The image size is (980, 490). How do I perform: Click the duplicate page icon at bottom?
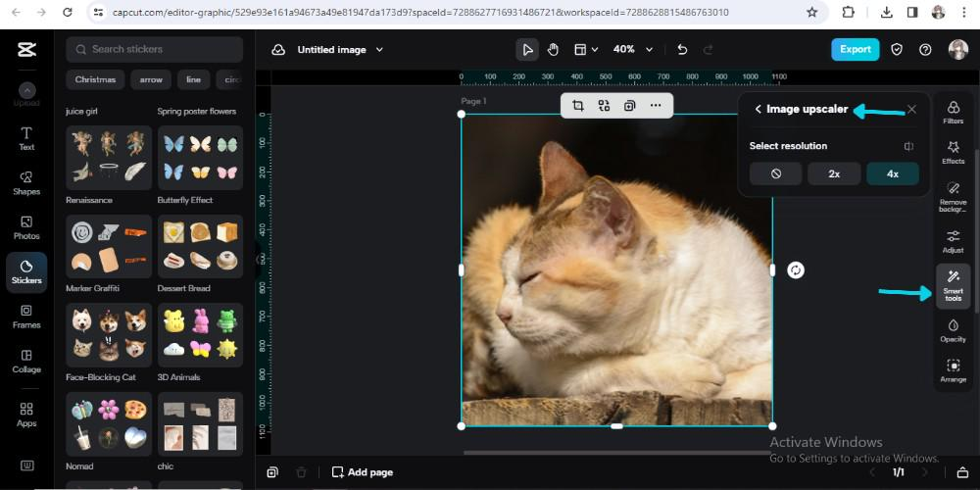272,472
